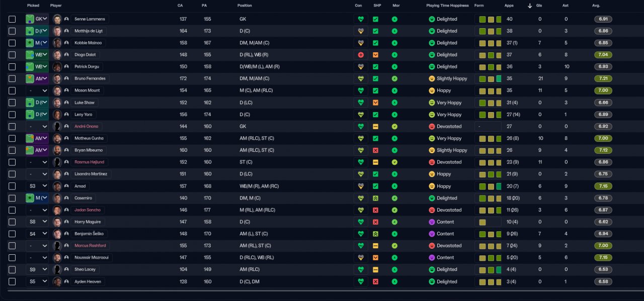
Task: Sort by the PA column header
Action: point(204,6)
